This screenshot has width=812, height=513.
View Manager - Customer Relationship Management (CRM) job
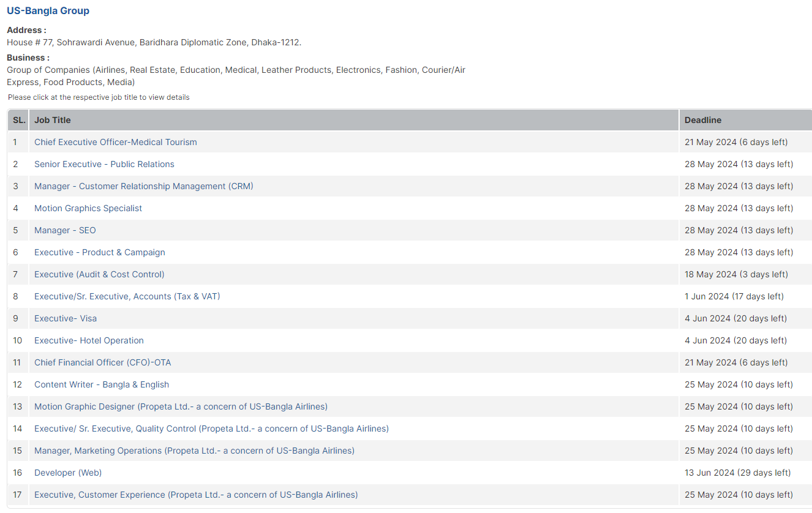click(x=144, y=186)
